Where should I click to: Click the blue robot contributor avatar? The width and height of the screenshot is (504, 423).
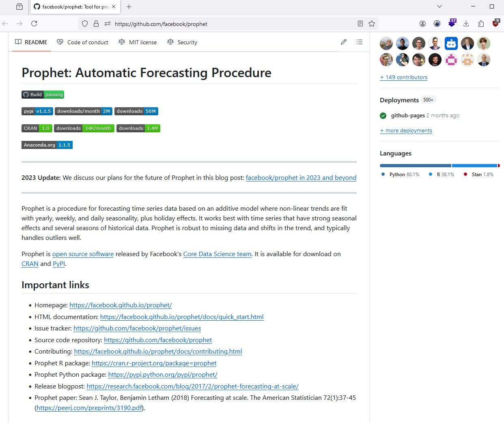point(451,43)
